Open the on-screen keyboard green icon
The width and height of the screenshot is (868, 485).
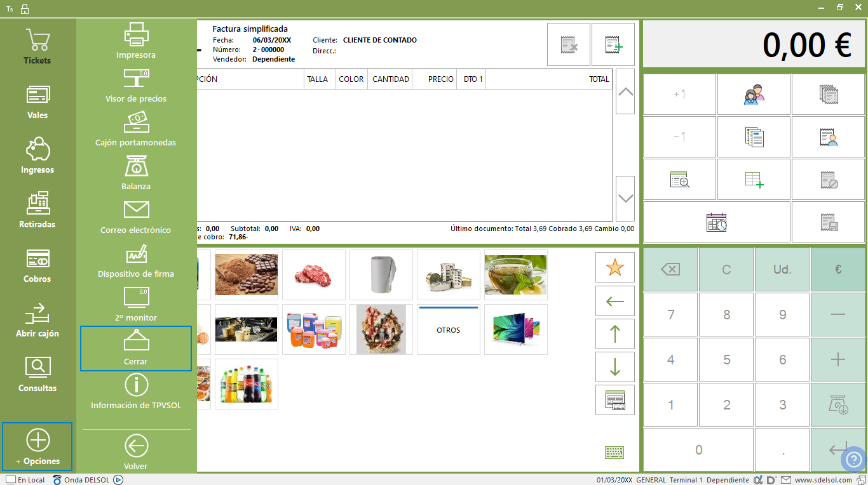pyautogui.click(x=614, y=453)
